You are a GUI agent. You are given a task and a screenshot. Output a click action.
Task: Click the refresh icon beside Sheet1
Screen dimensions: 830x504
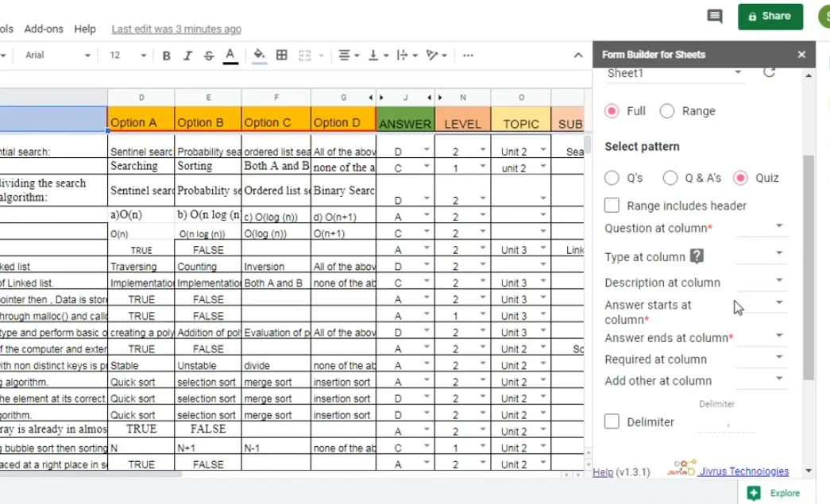tap(769, 72)
